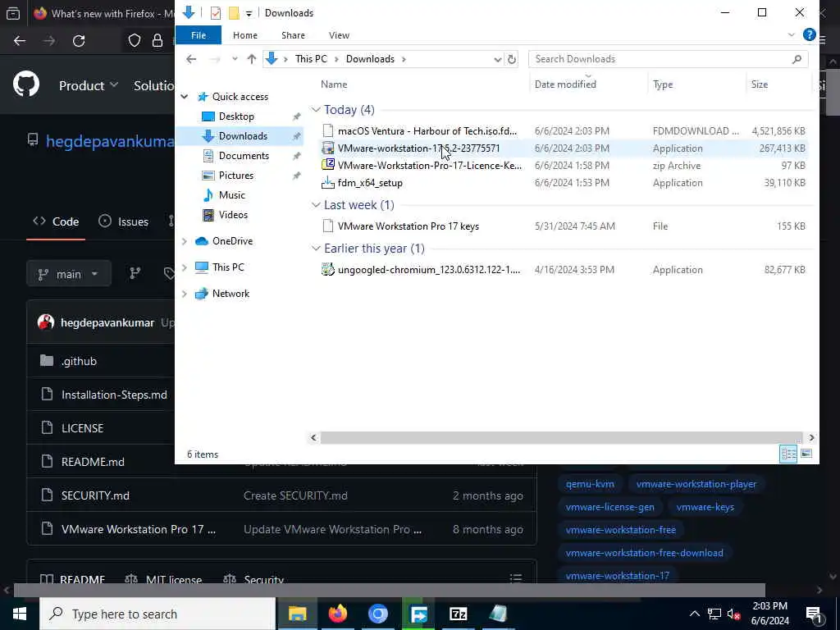Open the Customize Quick Access Toolbar dropdown
Screen dimensions: 840x630
[249, 13]
